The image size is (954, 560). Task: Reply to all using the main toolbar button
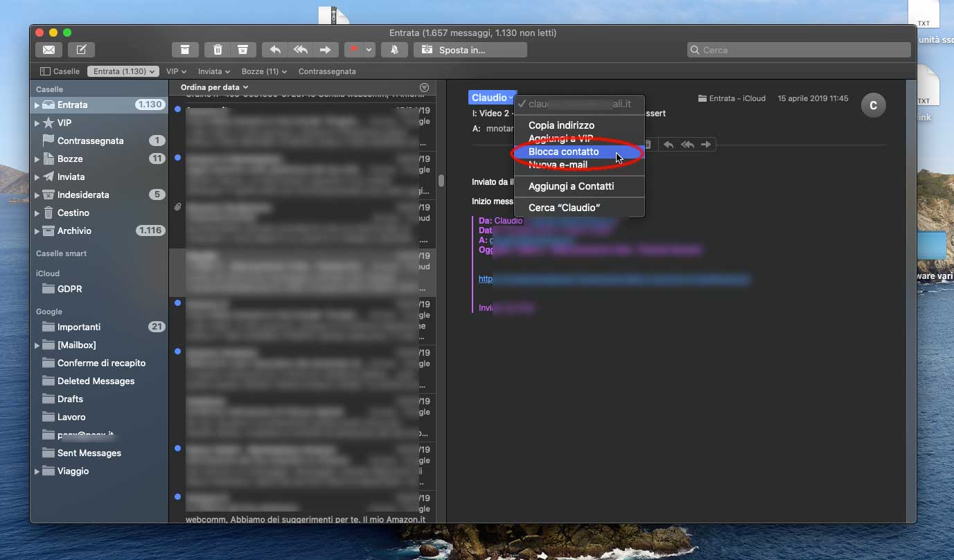click(x=300, y=50)
